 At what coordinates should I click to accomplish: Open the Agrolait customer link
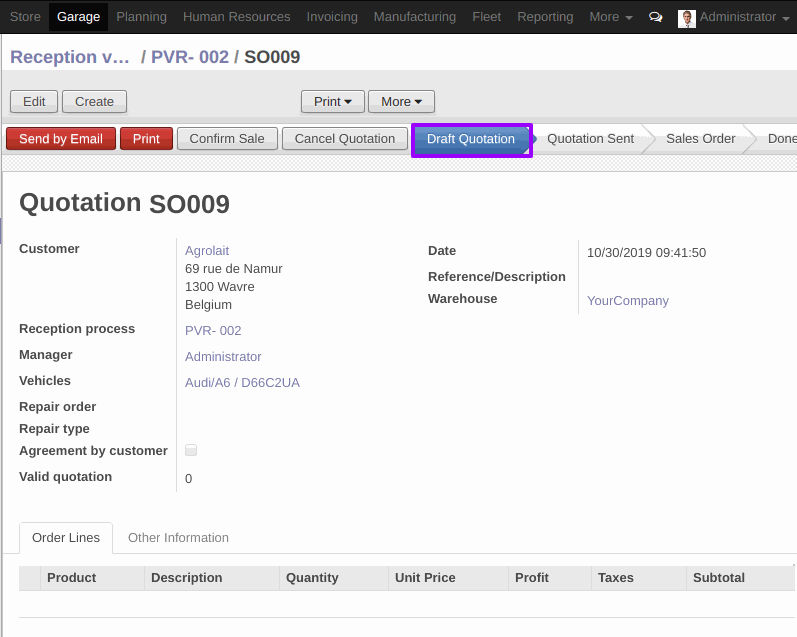click(x=207, y=251)
